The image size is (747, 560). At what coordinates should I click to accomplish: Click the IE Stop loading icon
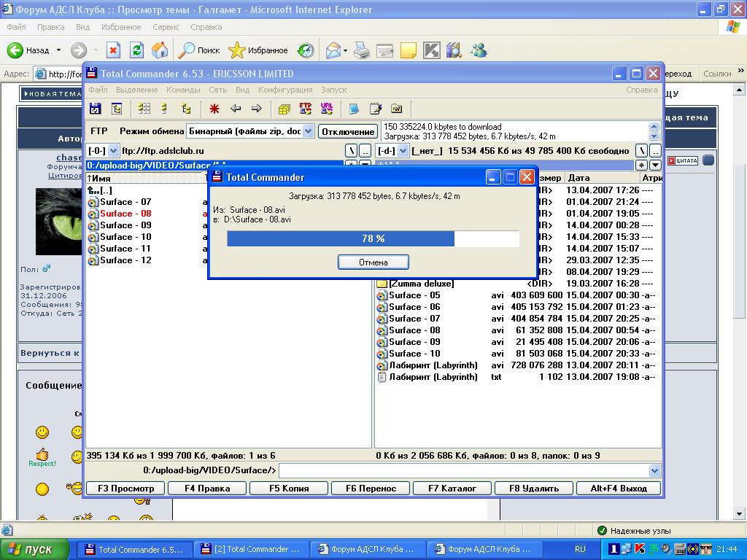[x=113, y=50]
